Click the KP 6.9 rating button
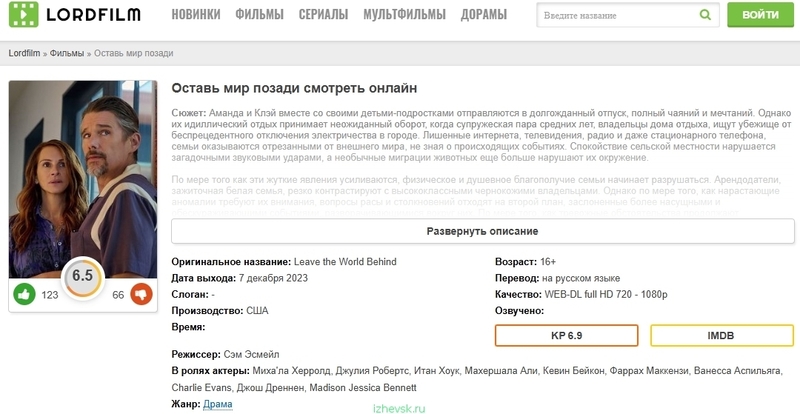This screenshot has height=414, width=800. coord(566,336)
